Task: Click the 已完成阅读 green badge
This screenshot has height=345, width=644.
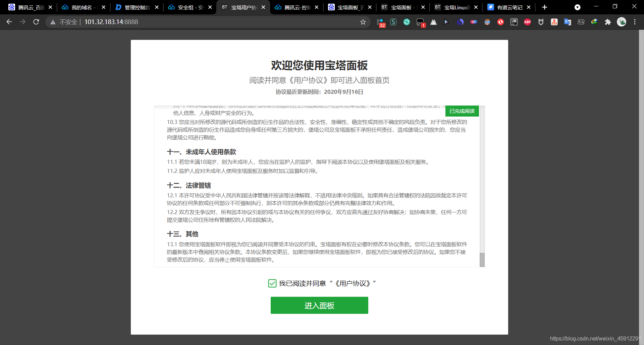Action: tap(462, 111)
